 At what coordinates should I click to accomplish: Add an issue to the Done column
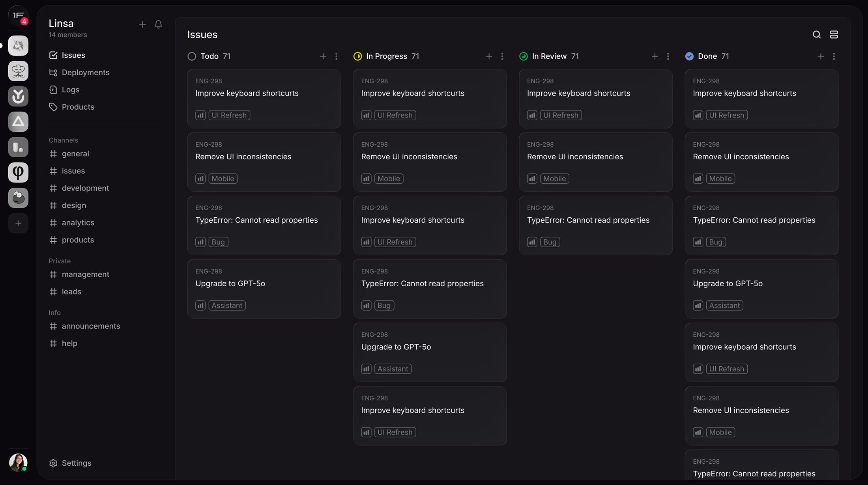pyautogui.click(x=821, y=56)
